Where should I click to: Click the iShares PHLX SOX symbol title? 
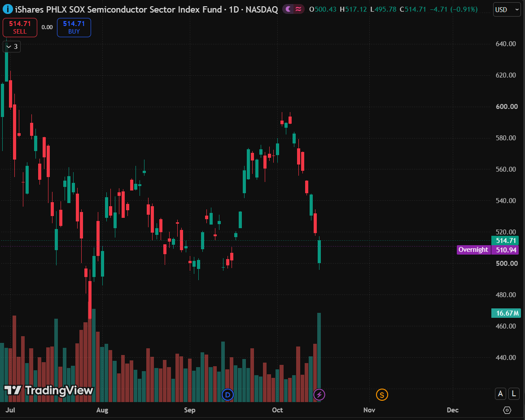[146, 9]
